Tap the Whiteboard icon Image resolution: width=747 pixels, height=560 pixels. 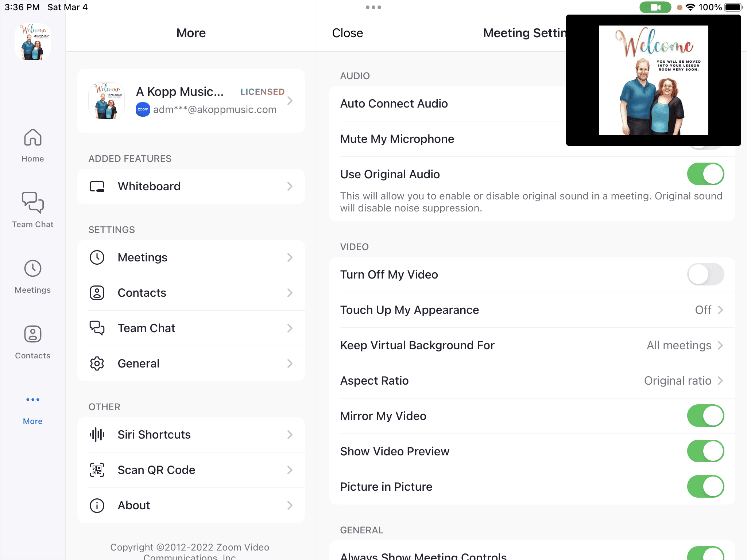[x=97, y=187]
